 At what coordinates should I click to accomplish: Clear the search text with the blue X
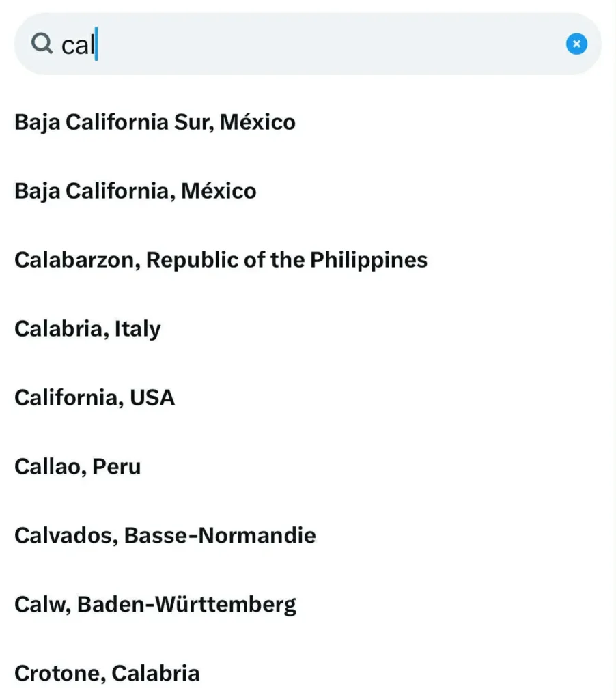pyautogui.click(x=576, y=44)
